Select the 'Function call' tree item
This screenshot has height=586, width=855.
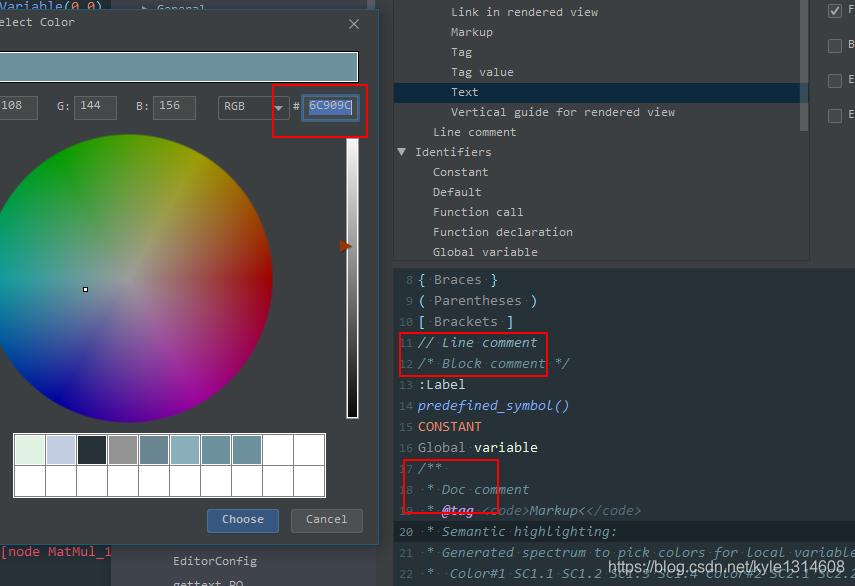478,212
